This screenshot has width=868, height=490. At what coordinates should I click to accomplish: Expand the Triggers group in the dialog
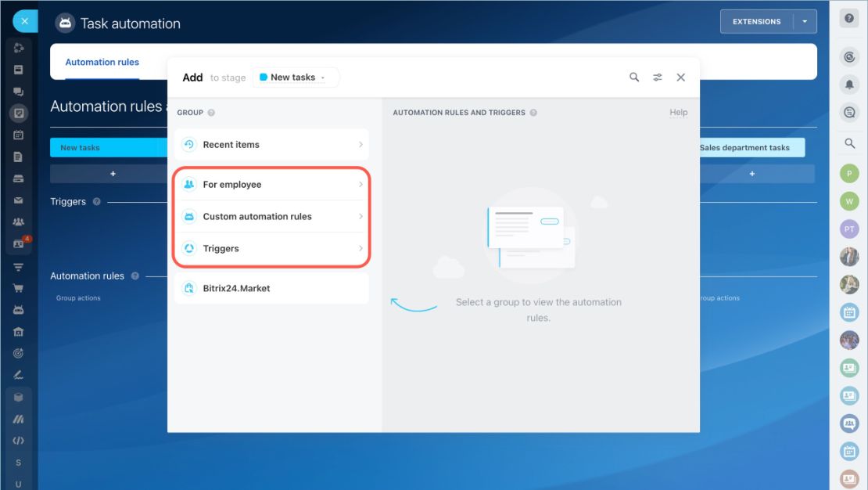[x=272, y=248]
